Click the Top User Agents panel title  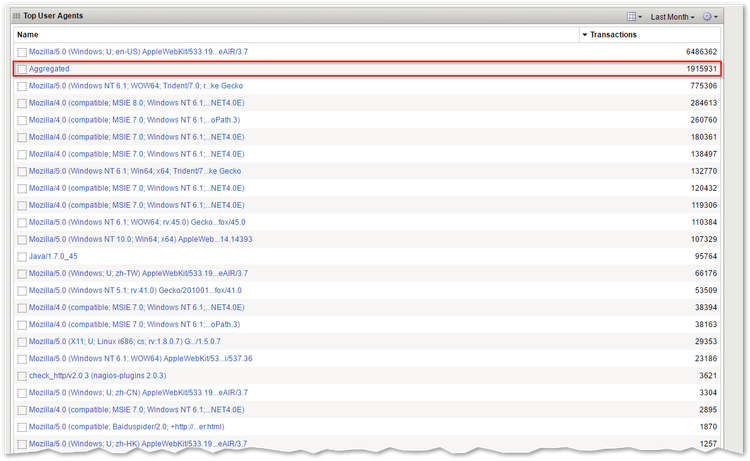coord(53,16)
